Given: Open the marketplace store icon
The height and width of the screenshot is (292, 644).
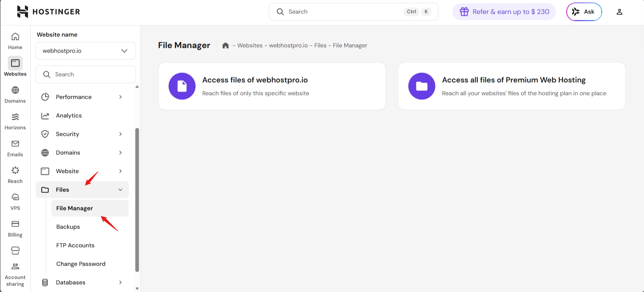Looking at the screenshot, I should coord(15,251).
